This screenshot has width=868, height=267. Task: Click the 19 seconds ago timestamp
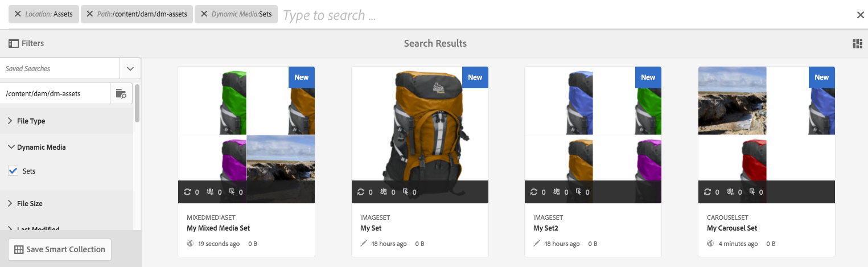pos(219,244)
